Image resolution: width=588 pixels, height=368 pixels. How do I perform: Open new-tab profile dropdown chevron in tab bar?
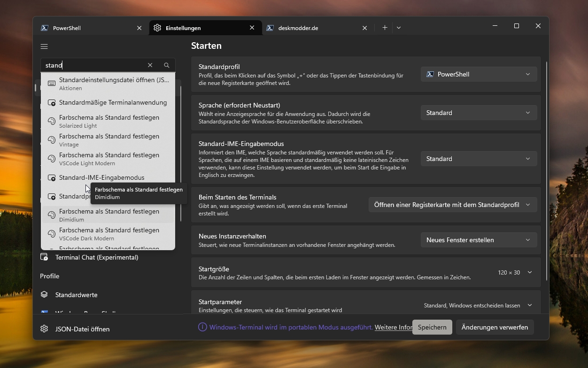pos(399,28)
